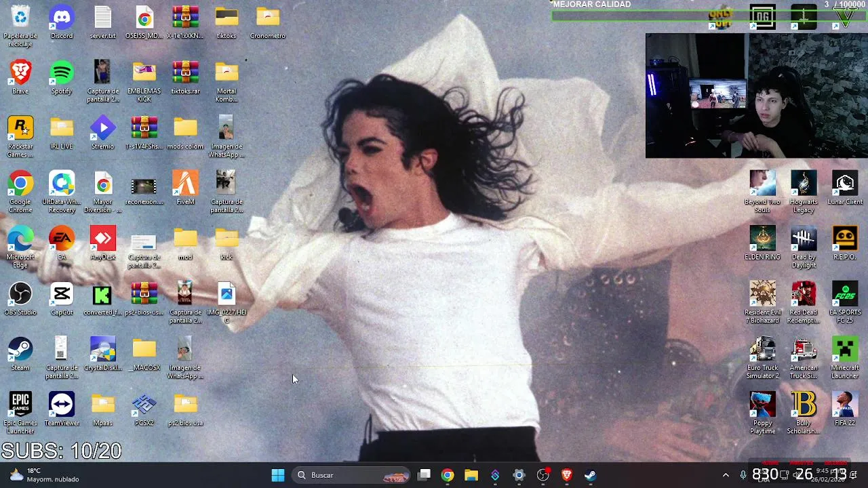Open the IRL LIVE folder
This screenshot has width=868, height=488.
[x=62, y=133]
